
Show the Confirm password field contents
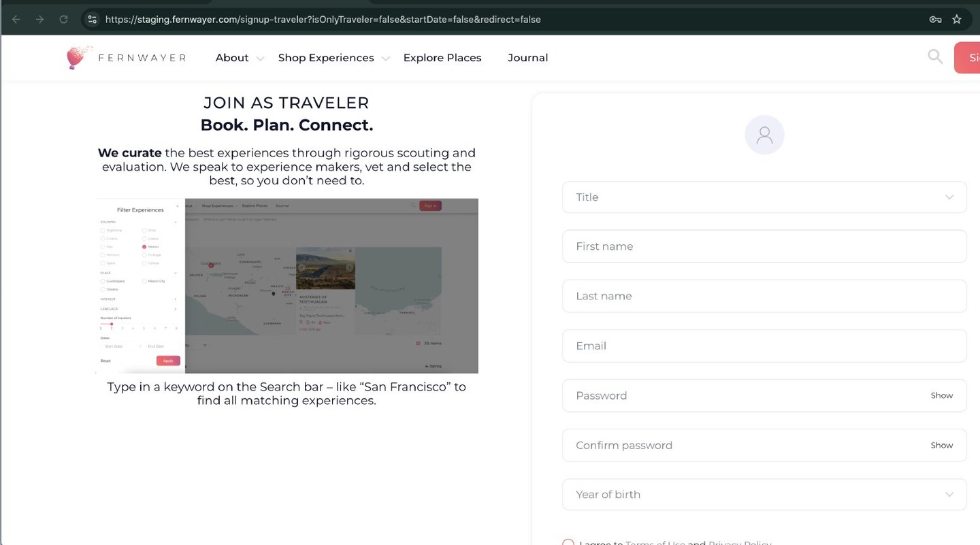tap(941, 445)
